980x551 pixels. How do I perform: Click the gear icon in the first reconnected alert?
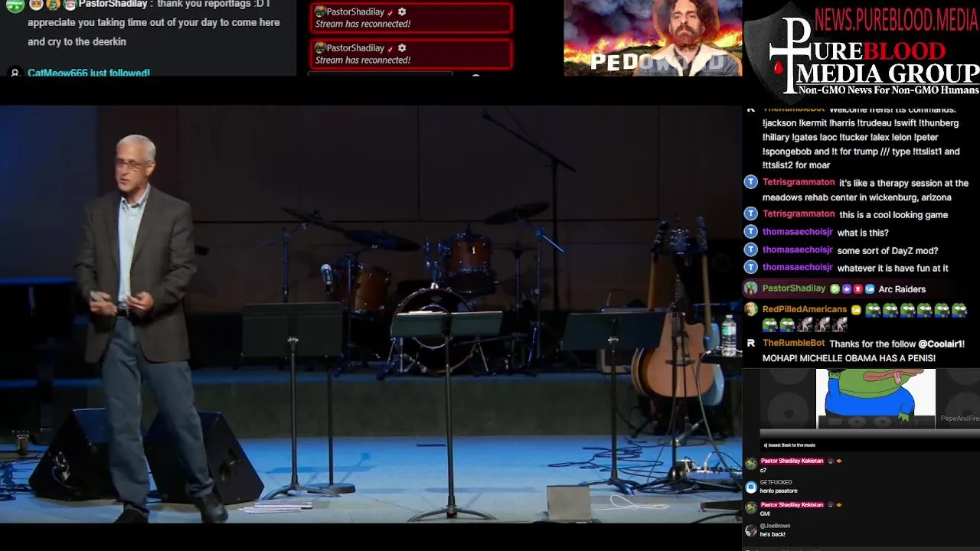point(402,12)
